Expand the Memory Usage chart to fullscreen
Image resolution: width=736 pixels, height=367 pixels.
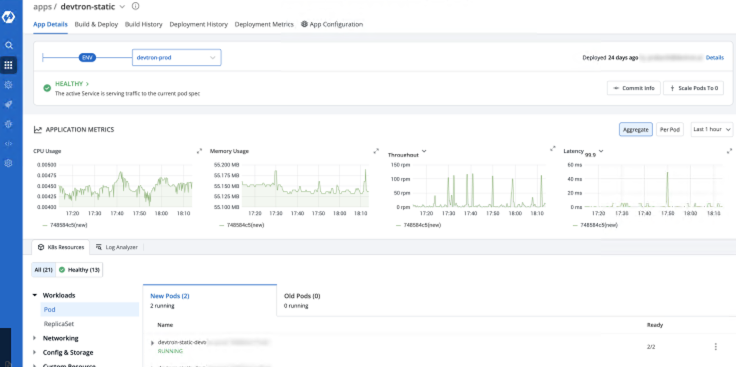click(x=376, y=151)
